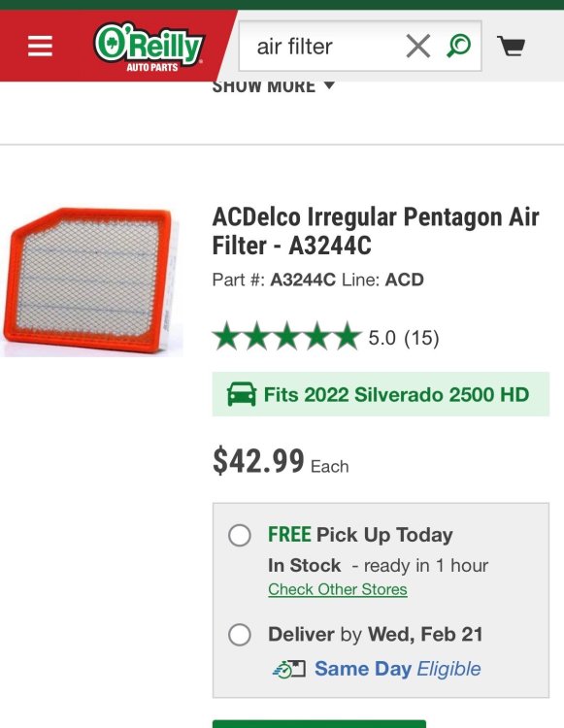Click the O'Reilly Auto Parts logo
Screen dimensions: 564x728
point(149,48)
